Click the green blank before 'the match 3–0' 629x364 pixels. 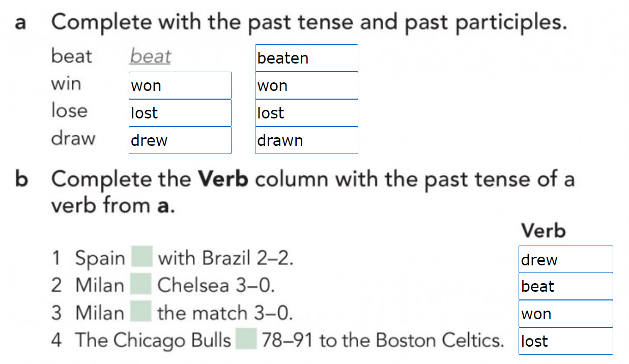141,312
